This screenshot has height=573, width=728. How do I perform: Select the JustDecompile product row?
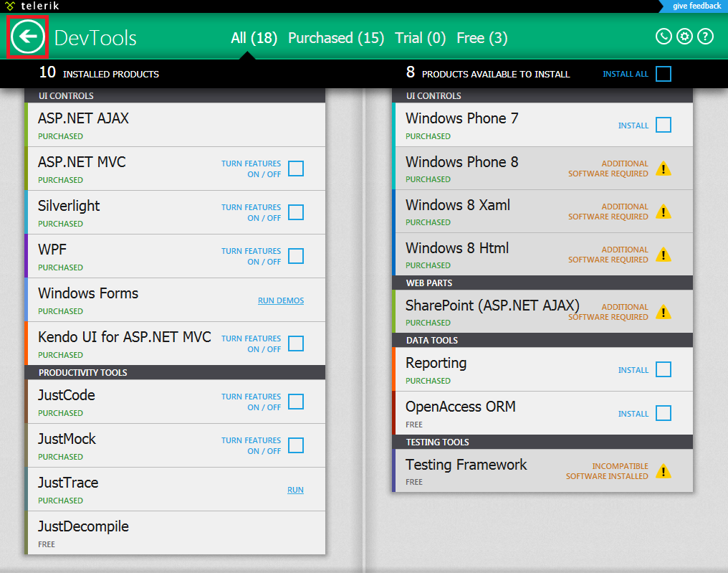pyautogui.click(x=175, y=533)
